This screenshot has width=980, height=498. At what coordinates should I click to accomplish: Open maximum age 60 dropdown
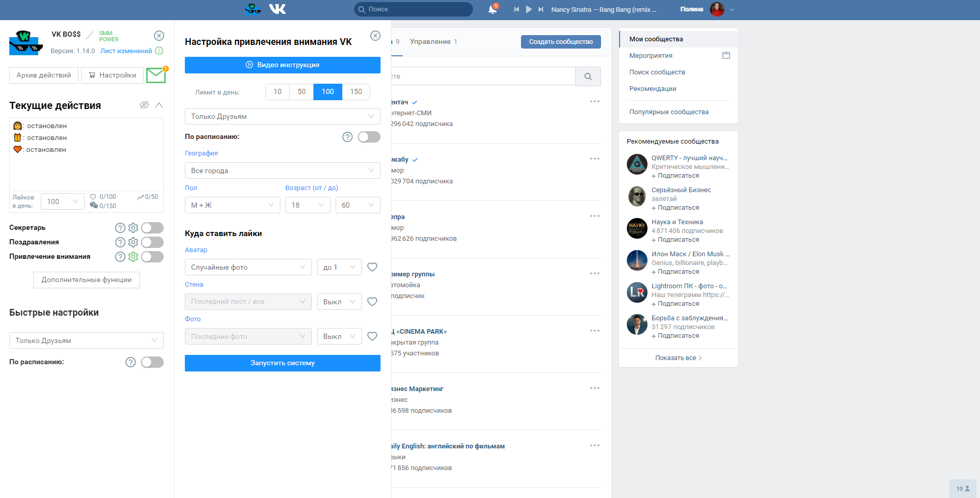pos(358,205)
